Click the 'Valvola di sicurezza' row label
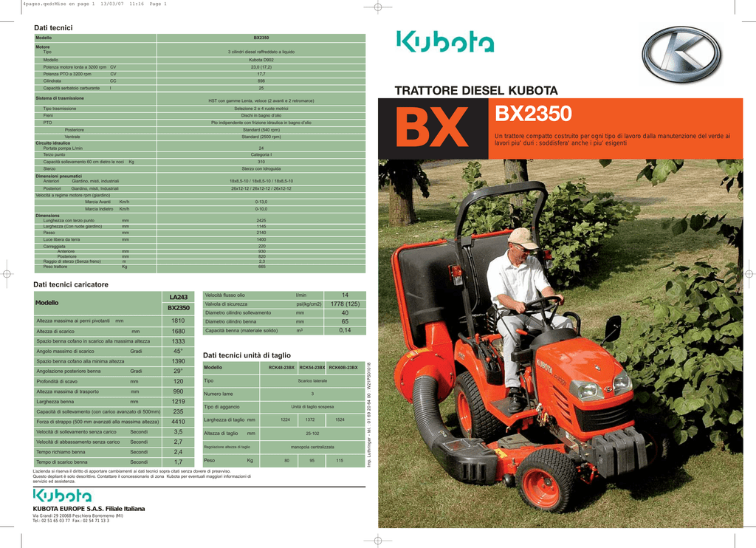The height and width of the screenshot is (548, 756). click(226, 304)
